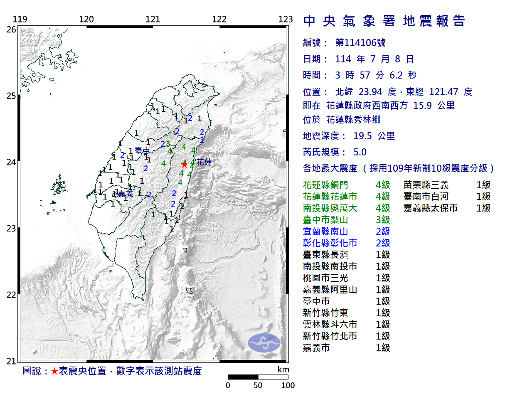Click the intensity row 臺南市白河 1級

pyautogui.click(x=447, y=197)
